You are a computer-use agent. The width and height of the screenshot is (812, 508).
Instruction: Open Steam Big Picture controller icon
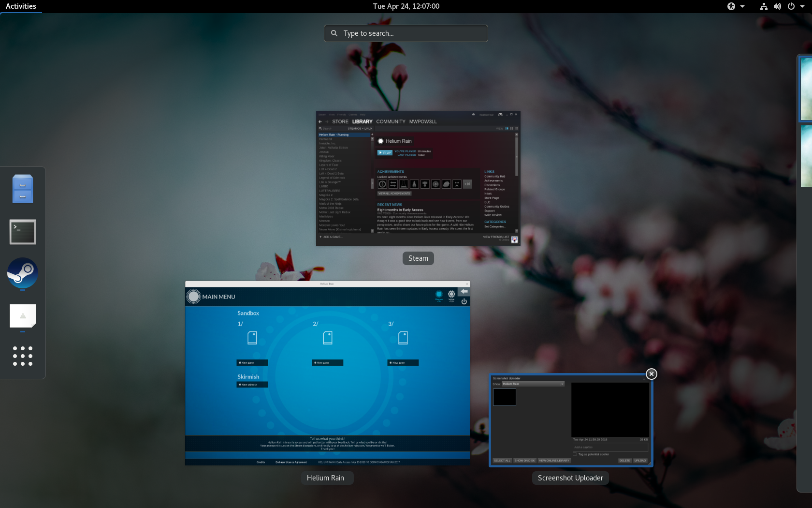point(500,115)
